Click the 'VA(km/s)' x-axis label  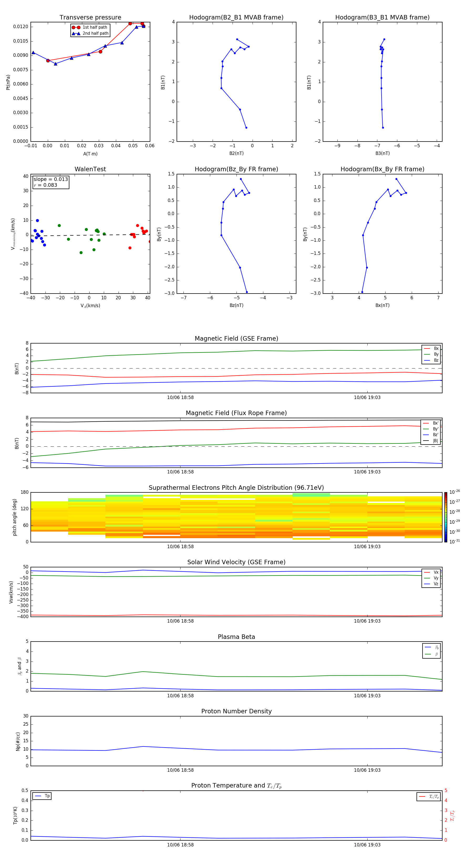[90, 306]
